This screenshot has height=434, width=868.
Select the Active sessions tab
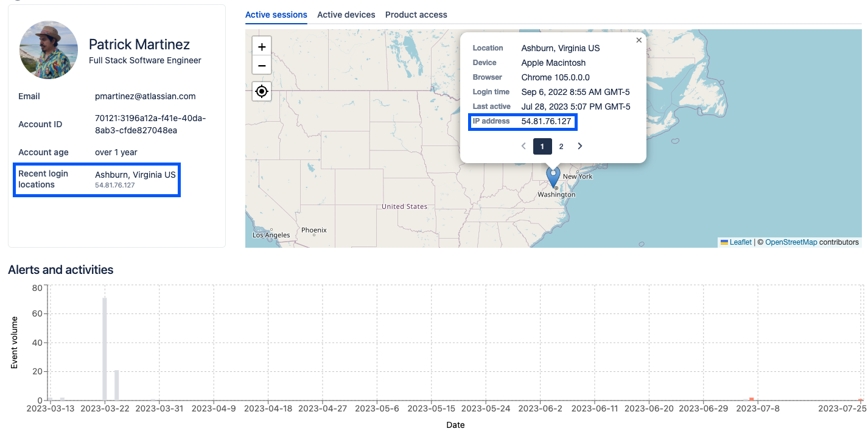pyautogui.click(x=276, y=15)
